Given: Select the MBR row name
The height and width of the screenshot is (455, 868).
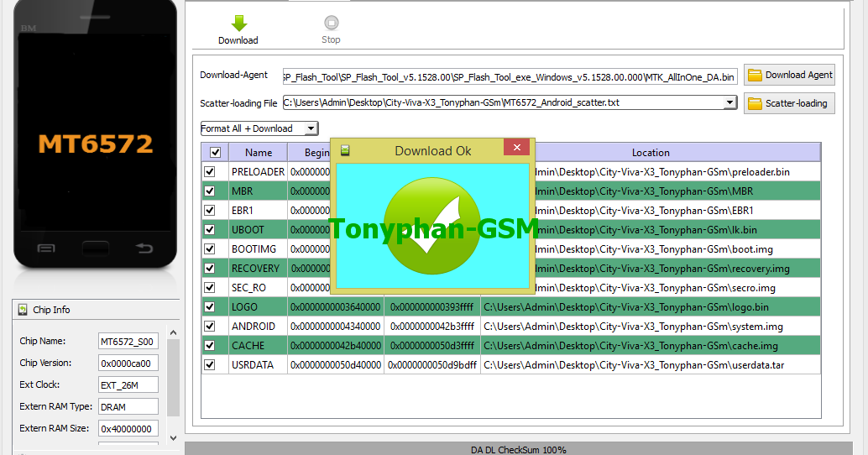Looking at the screenshot, I should click(243, 191).
